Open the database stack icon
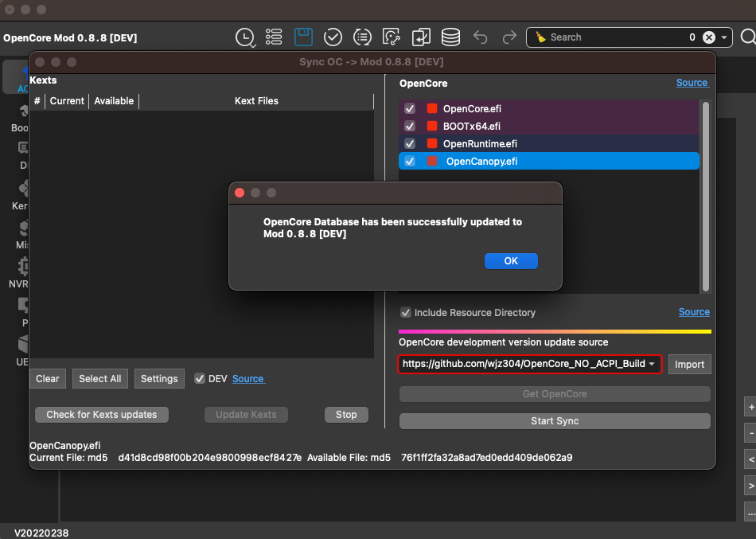The width and height of the screenshot is (756, 539). [450, 37]
